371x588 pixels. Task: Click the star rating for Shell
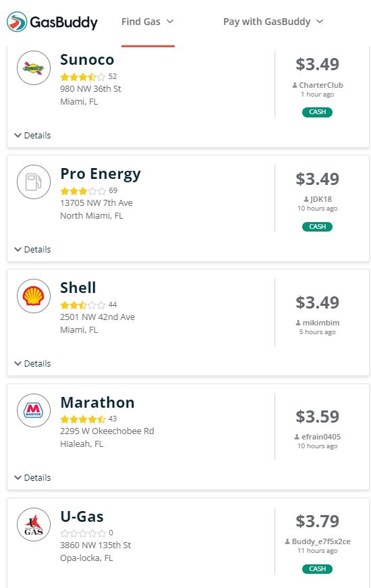(83, 305)
